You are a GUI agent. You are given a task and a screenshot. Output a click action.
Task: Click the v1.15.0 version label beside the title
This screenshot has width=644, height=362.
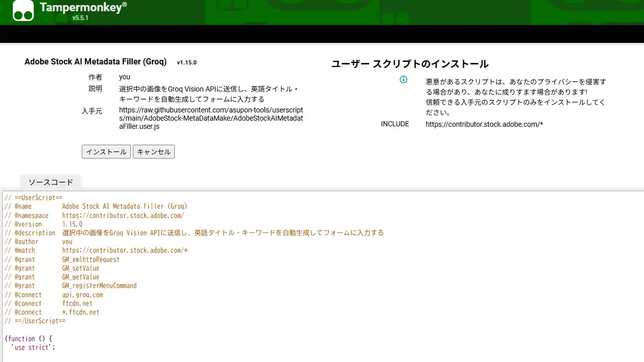point(187,62)
